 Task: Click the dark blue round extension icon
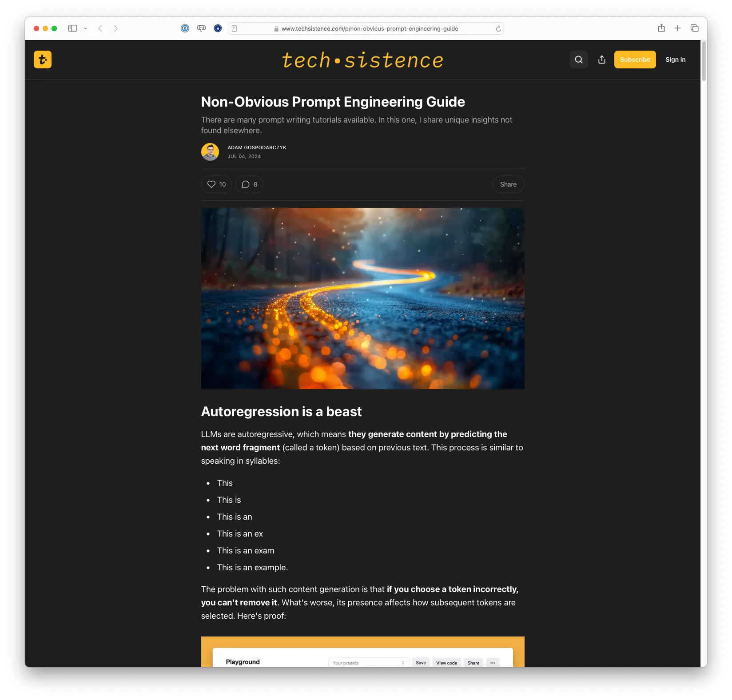click(x=218, y=28)
